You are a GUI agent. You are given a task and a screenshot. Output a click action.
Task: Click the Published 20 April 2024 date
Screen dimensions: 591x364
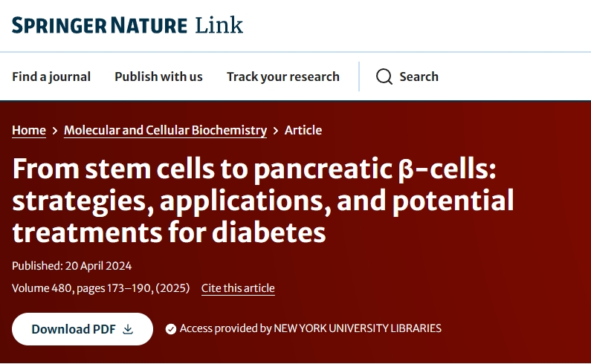click(71, 266)
